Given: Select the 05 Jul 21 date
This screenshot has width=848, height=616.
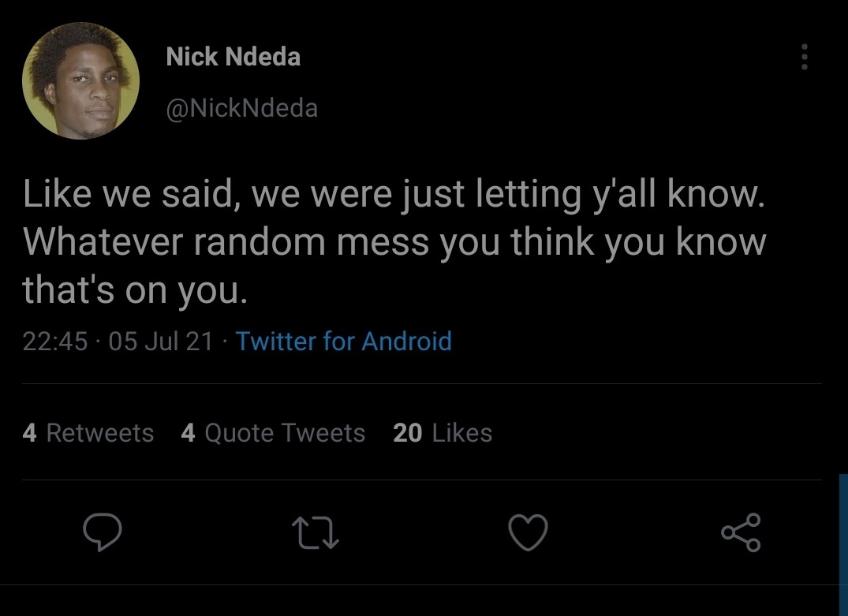Looking at the screenshot, I should 161,342.
